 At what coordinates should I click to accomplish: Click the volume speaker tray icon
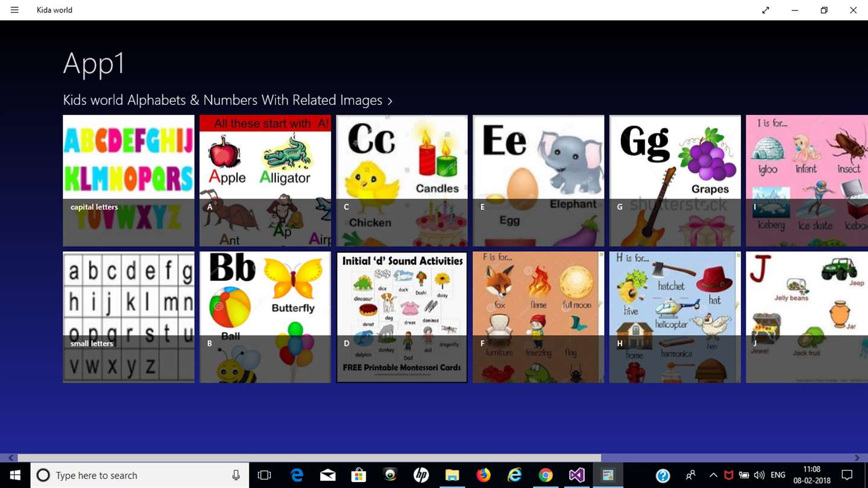(x=759, y=475)
